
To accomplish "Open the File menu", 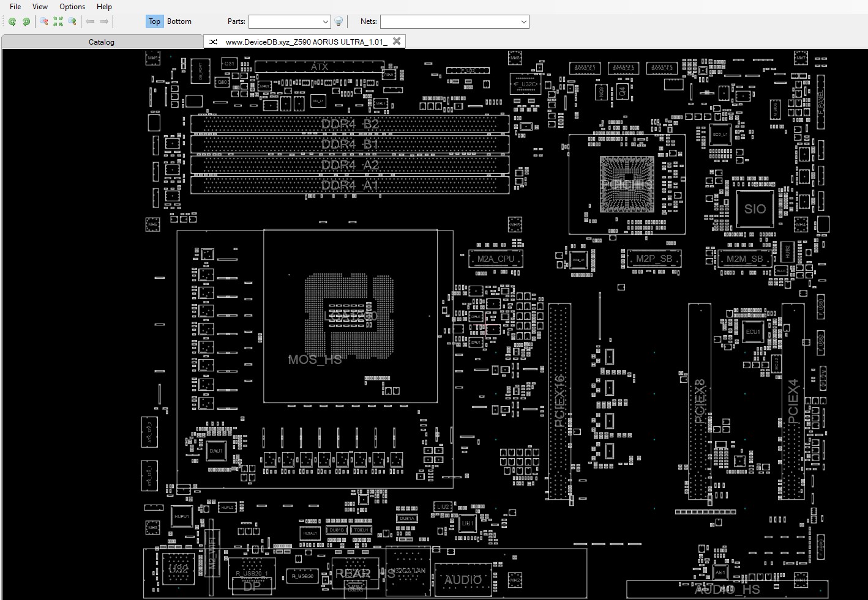I will coord(15,7).
